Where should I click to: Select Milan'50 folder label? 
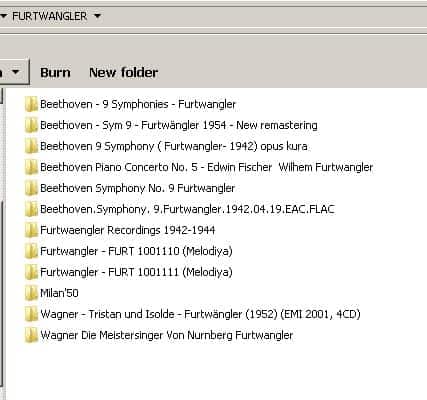[59, 293]
